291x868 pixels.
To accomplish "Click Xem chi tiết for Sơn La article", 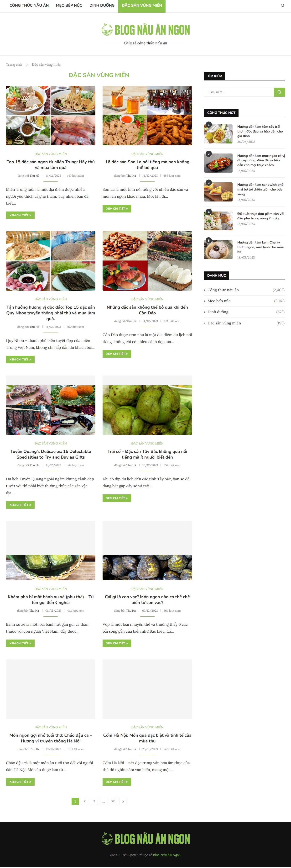I will click(x=117, y=209).
